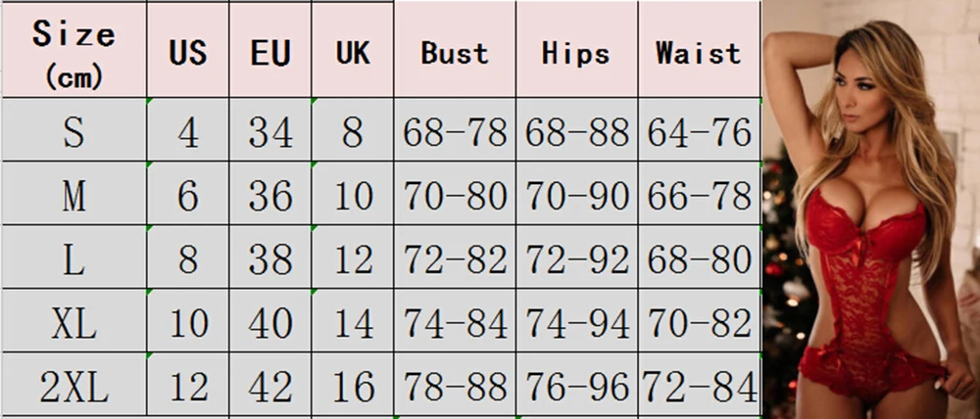
Task: Click the waist cell 72-84
Action: pyautogui.click(x=699, y=384)
